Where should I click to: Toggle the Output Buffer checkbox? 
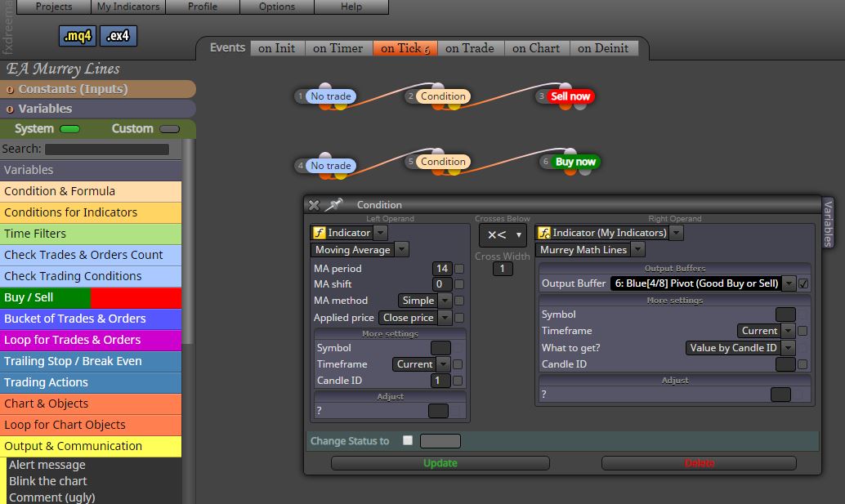tap(803, 283)
